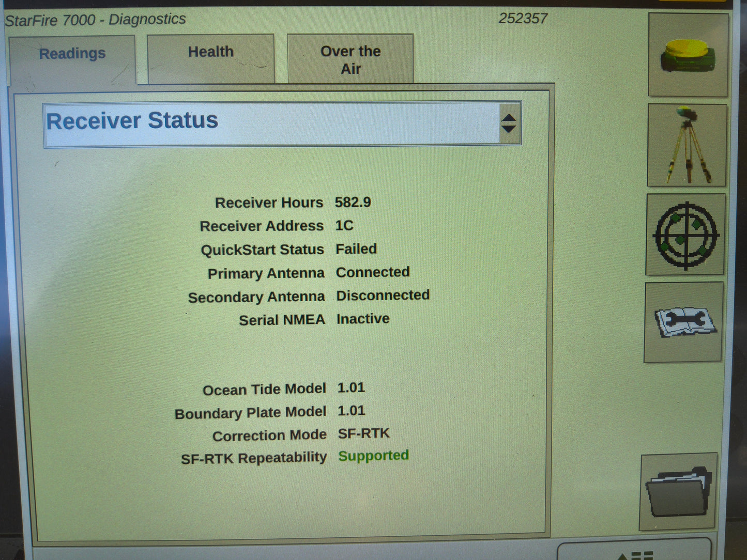Image resolution: width=747 pixels, height=560 pixels.
Task: Open the StarFire receiver icon button
Action: 688,55
